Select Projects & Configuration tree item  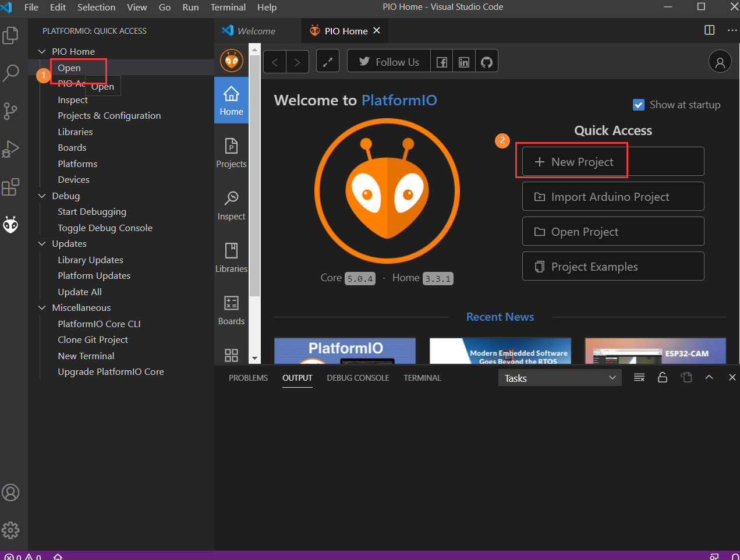(x=109, y=115)
